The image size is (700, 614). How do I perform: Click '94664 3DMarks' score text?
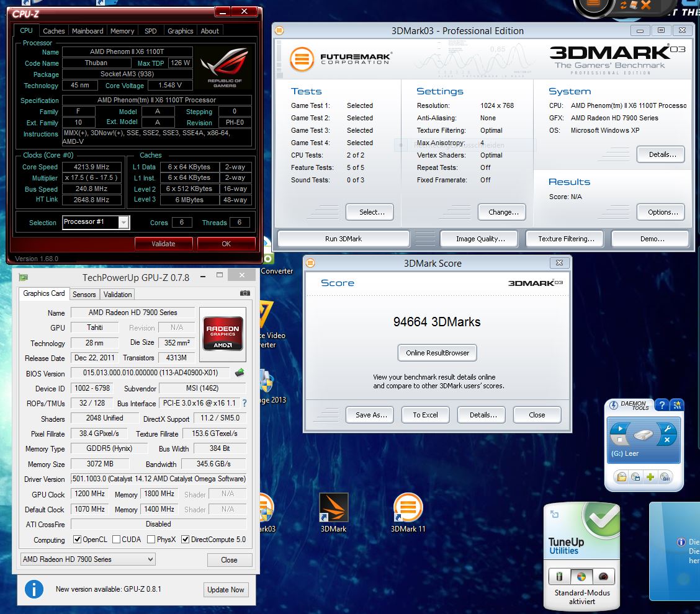click(437, 322)
